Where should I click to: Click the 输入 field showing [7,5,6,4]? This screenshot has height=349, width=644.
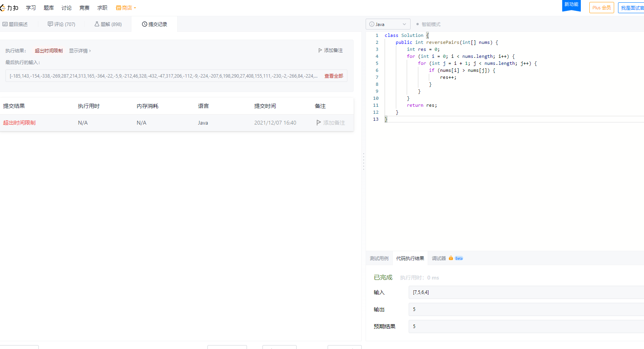(526, 292)
